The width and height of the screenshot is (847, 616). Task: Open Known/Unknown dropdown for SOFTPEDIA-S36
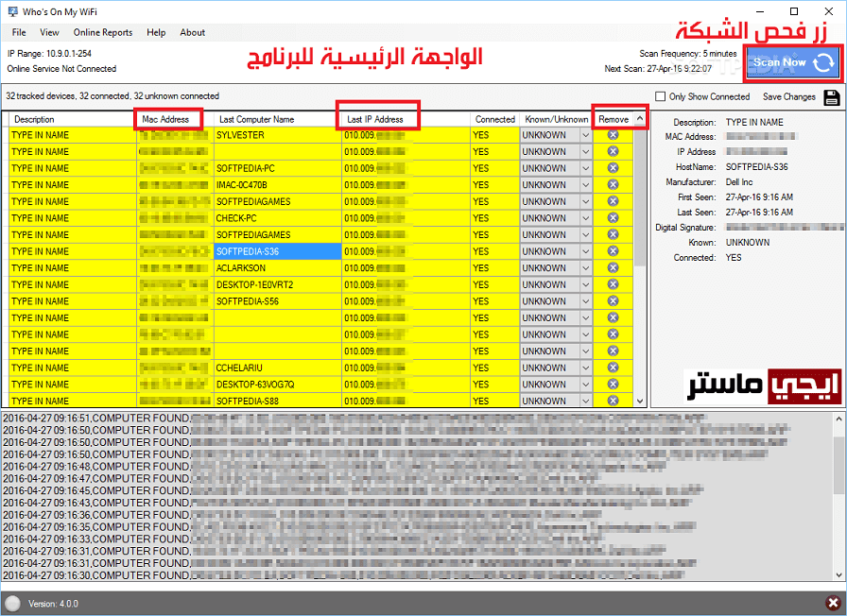pyautogui.click(x=585, y=251)
